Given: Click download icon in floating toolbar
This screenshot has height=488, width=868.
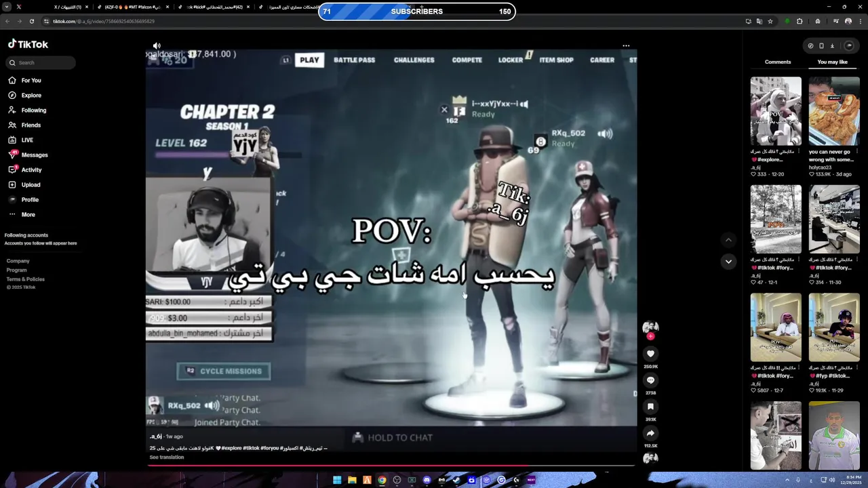Looking at the screenshot, I should click(832, 46).
